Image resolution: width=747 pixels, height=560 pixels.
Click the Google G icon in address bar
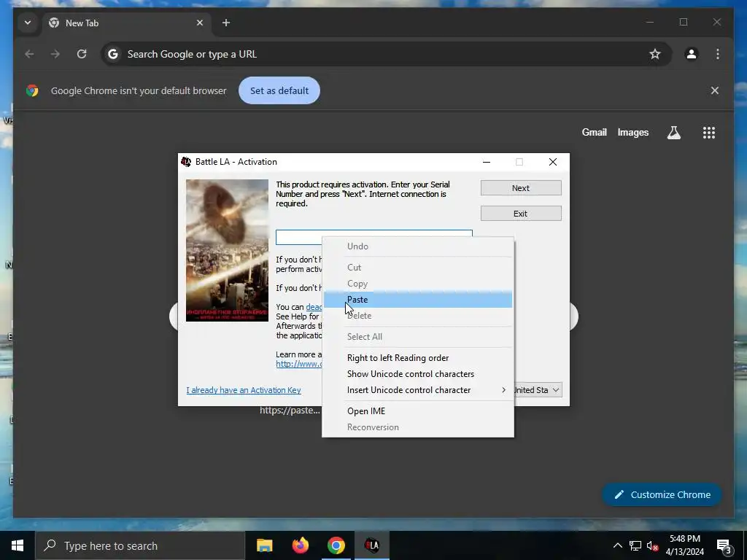pos(113,54)
